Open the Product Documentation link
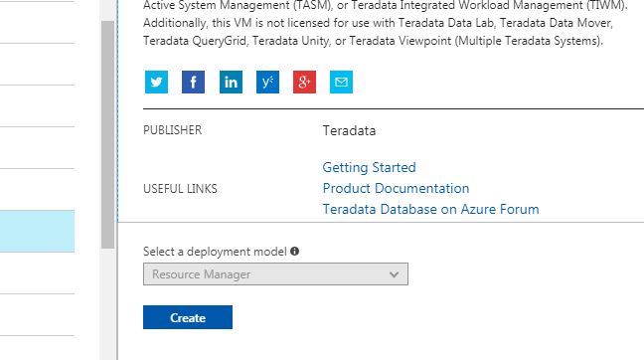Image resolution: width=644 pixels, height=360 pixels. [396, 188]
